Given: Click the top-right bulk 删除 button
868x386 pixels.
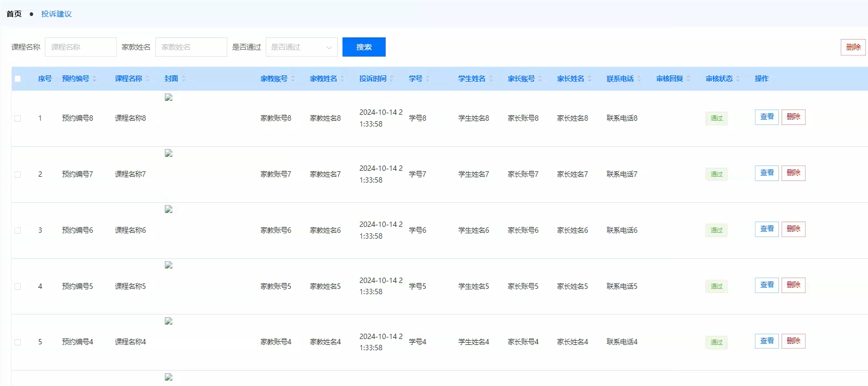Looking at the screenshot, I should tap(853, 47).
